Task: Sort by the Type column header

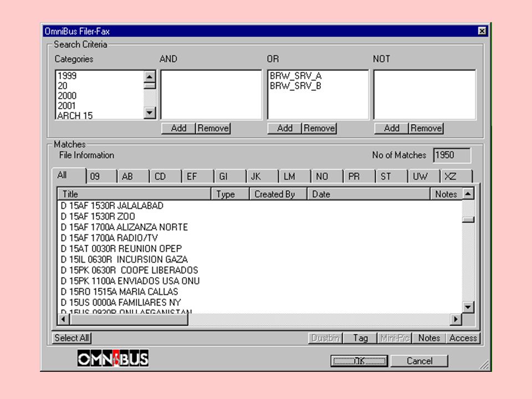Action: click(231, 194)
